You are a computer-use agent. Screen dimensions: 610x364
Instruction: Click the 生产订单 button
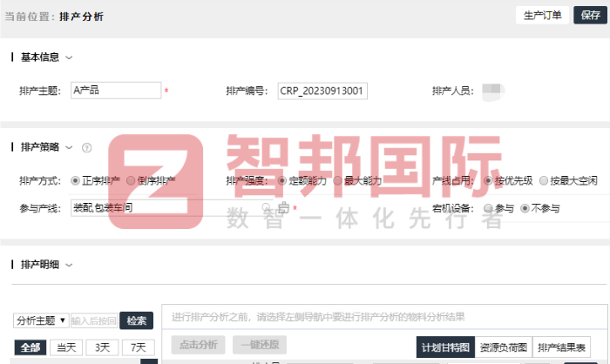[542, 15]
